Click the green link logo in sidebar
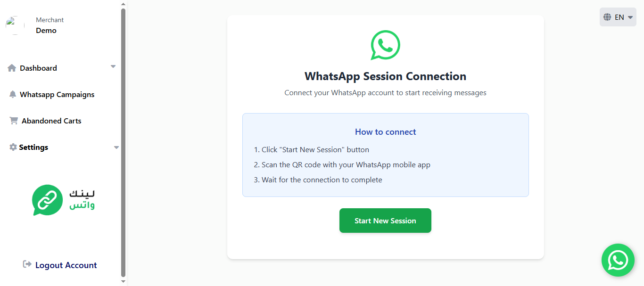 coord(47,200)
